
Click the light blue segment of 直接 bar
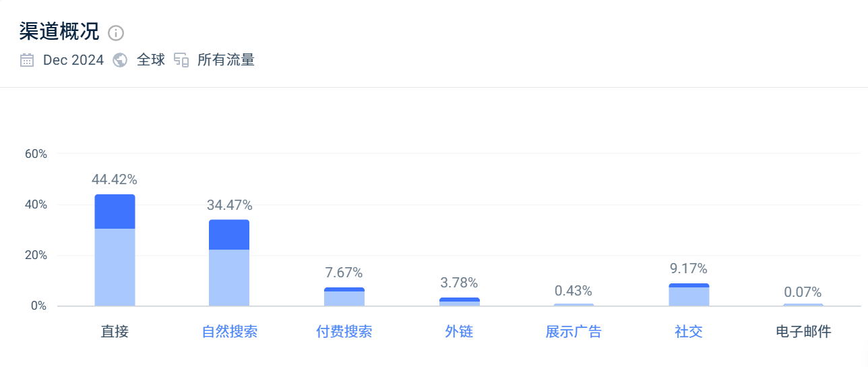115,268
